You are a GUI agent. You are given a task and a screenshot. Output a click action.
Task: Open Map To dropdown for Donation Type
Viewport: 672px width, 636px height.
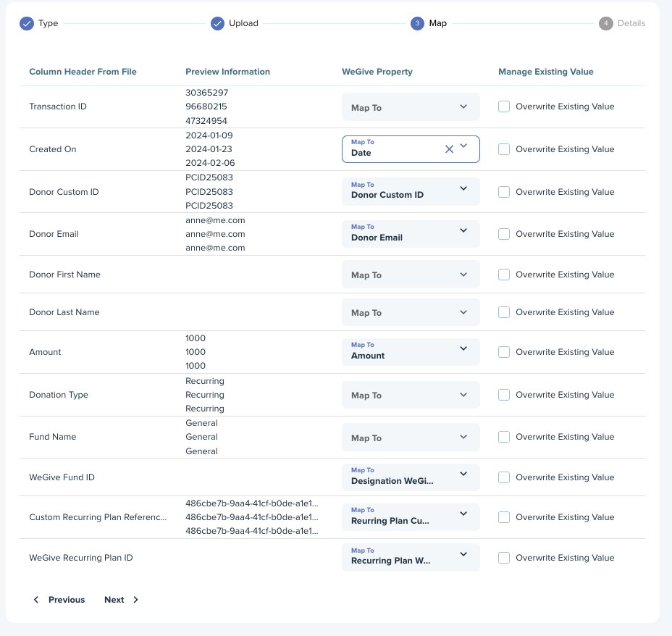[x=411, y=395]
